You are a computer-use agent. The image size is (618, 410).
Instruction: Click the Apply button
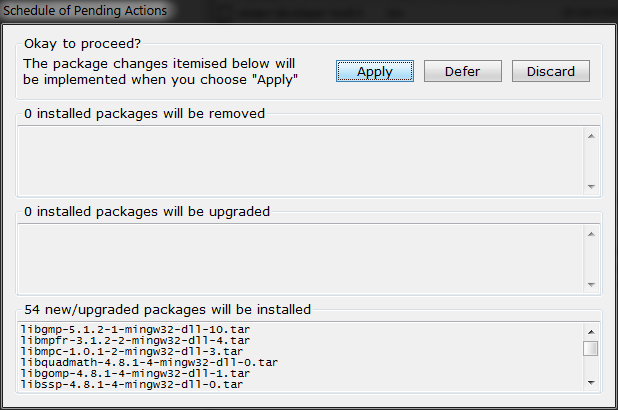coord(374,71)
